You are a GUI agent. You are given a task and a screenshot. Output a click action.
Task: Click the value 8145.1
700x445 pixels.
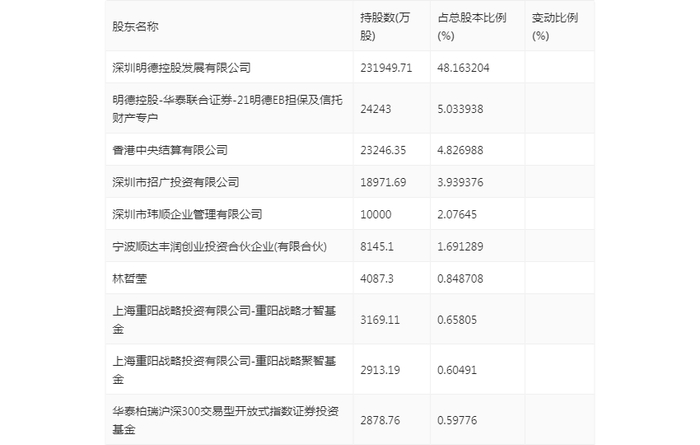377,246
